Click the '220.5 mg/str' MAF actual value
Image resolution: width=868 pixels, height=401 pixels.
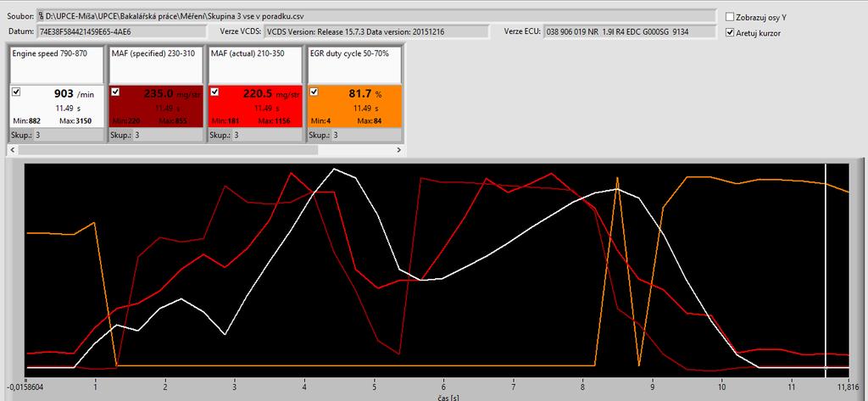[x=270, y=94]
